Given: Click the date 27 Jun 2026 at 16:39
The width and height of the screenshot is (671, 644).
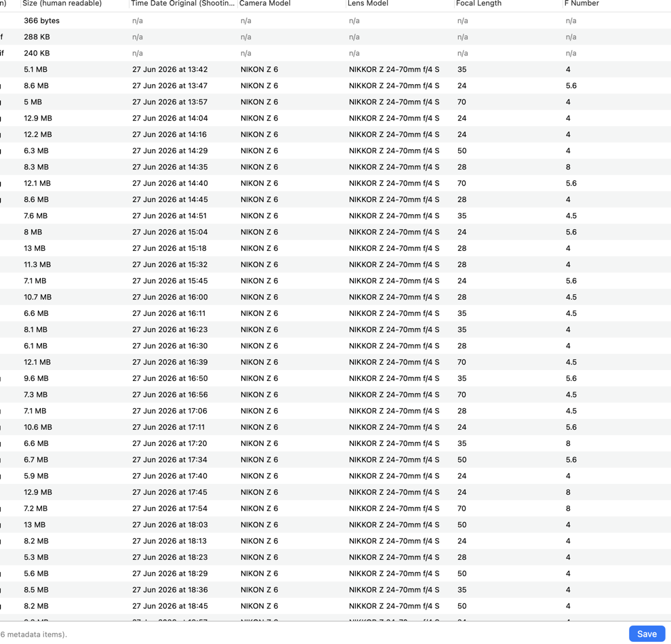Looking at the screenshot, I should tap(170, 362).
